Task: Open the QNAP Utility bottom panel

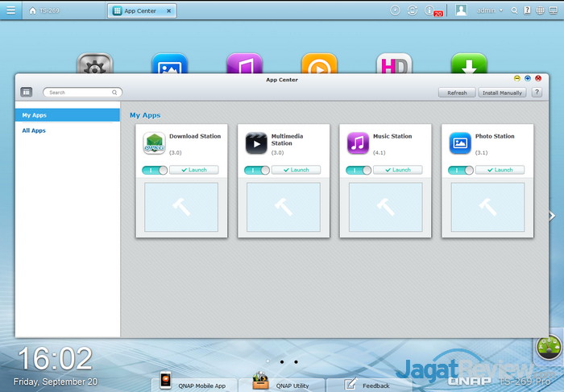Action: coord(282,385)
